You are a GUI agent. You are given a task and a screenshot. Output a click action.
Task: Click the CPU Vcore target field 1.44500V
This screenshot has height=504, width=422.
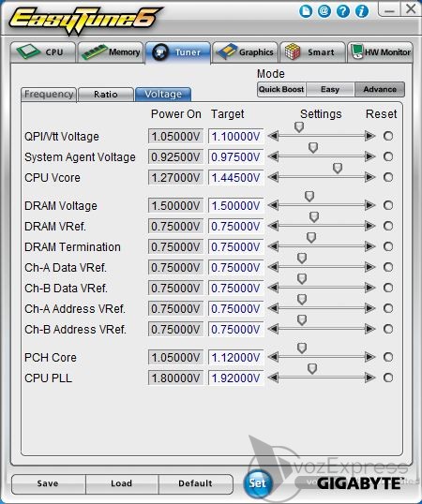(x=235, y=177)
